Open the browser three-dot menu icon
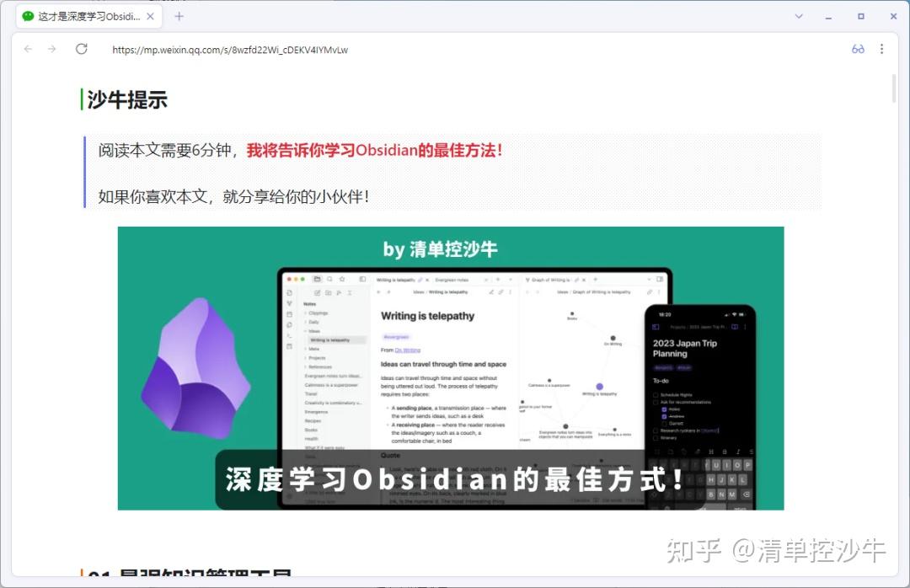 (881, 49)
